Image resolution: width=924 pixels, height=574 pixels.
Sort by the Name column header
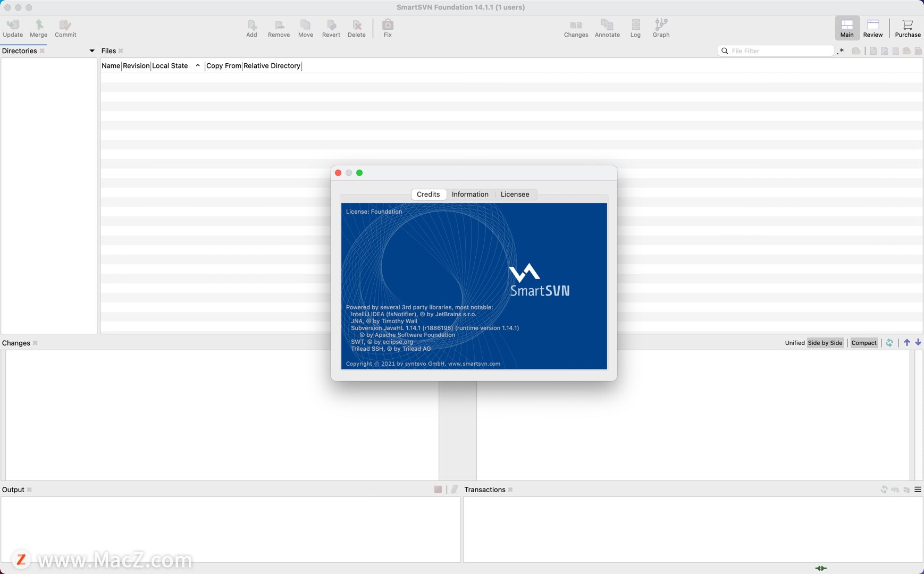111,66
